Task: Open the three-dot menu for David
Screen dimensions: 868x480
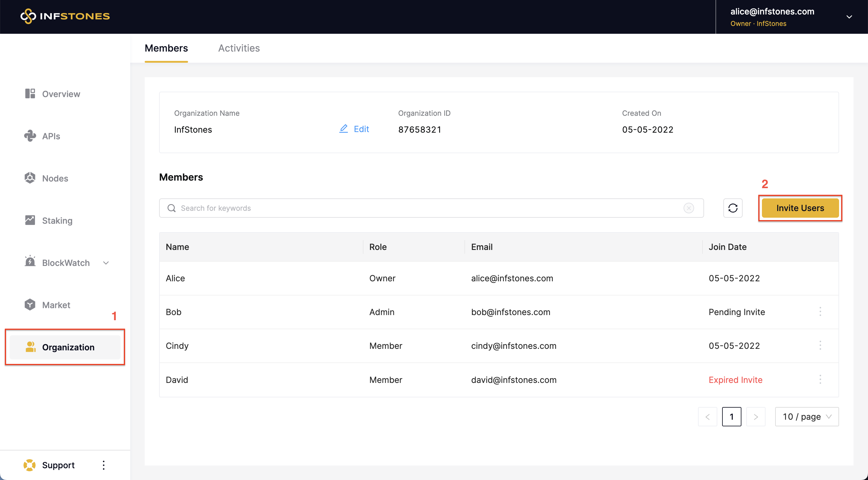Action: click(x=820, y=379)
